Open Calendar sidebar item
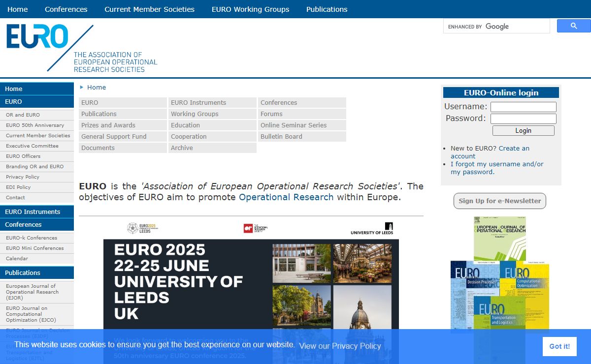The height and width of the screenshot is (364, 591). point(37,258)
